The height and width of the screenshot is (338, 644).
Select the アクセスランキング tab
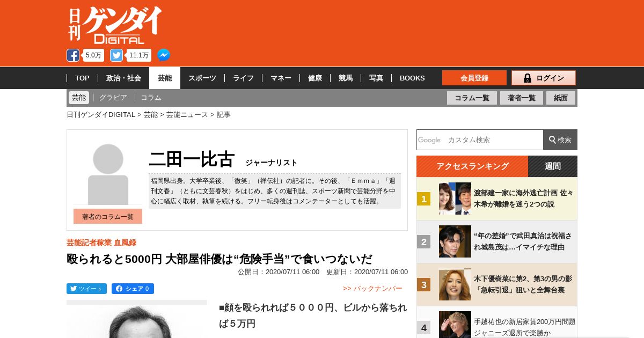[472, 166]
